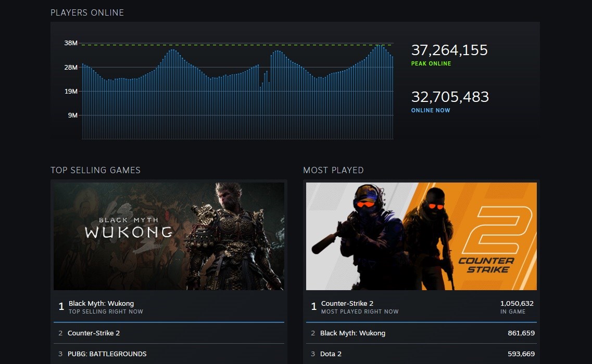Click the peak online count 37,264,155

coord(449,50)
